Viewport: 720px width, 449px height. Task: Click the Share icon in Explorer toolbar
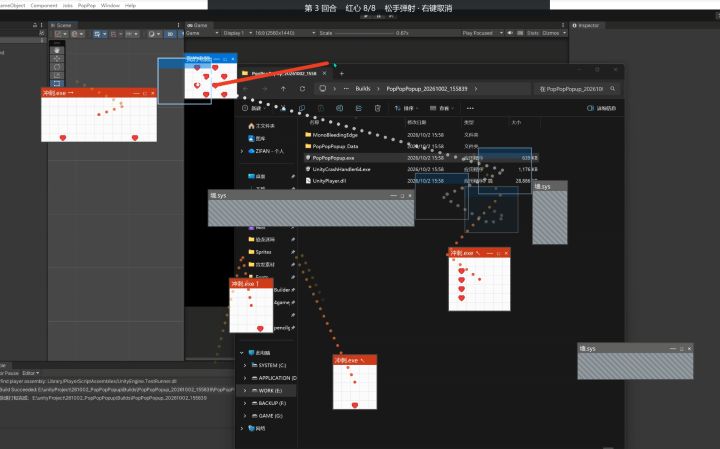tap(359, 108)
